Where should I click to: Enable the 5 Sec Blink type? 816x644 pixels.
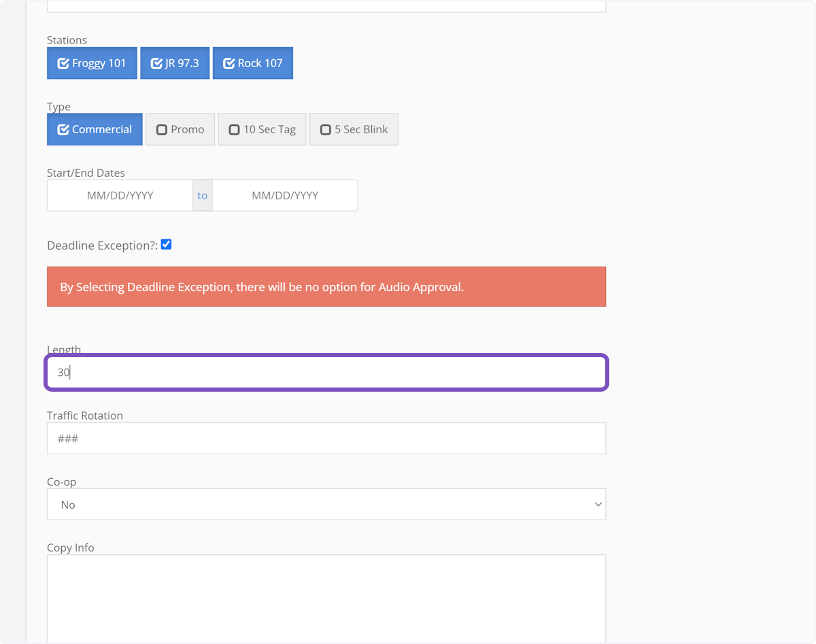(x=354, y=129)
